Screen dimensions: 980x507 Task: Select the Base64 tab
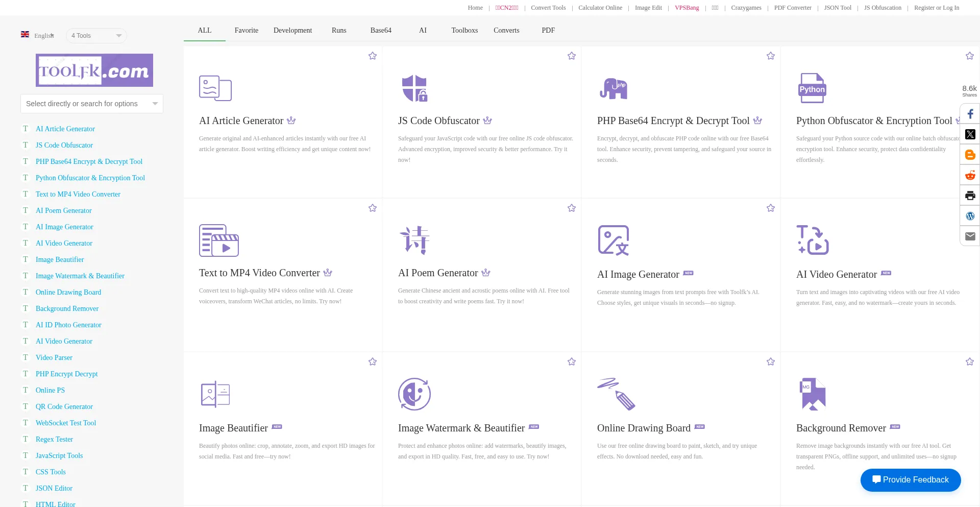pyautogui.click(x=381, y=30)
